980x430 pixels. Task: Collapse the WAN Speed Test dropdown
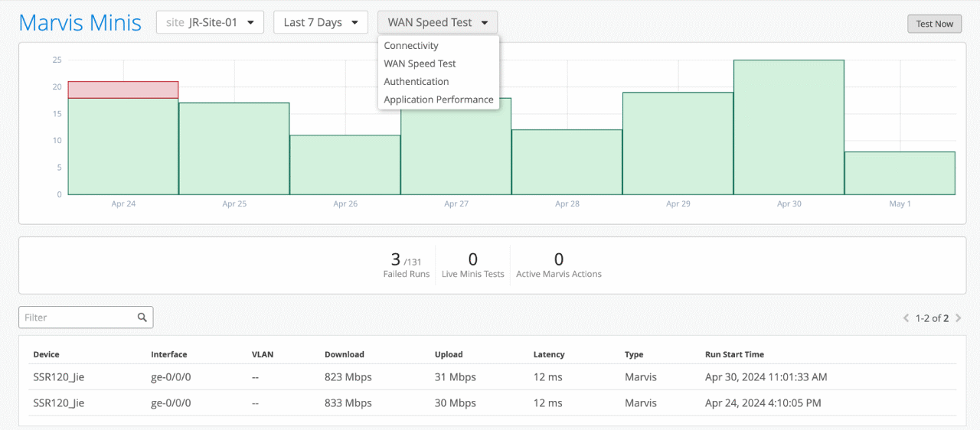click(437, 22)
